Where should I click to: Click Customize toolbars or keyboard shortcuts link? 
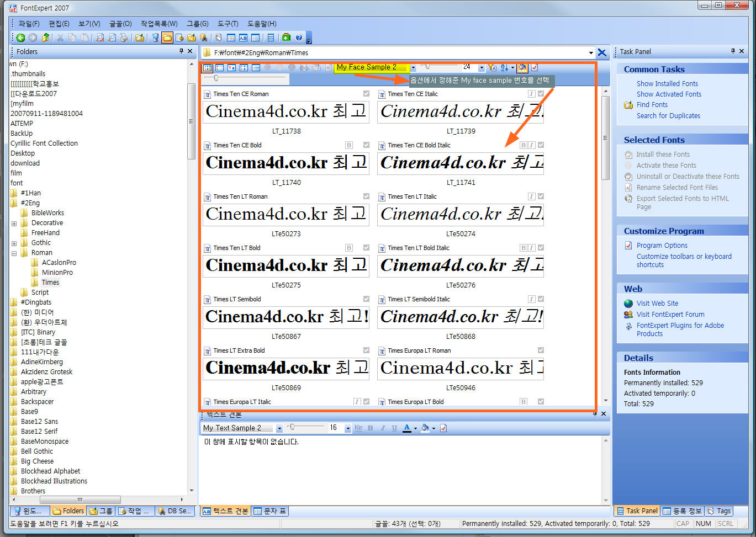point(684,260)
